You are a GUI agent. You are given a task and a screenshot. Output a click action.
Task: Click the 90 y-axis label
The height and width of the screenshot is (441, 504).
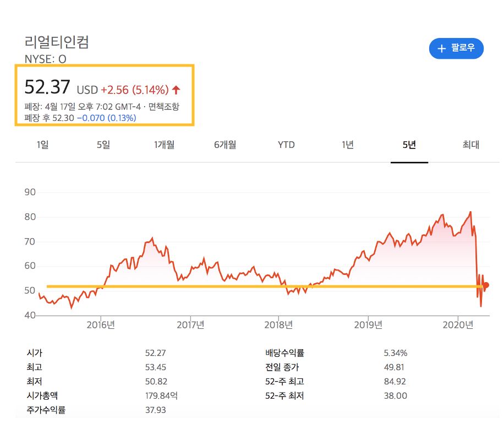pyautogui.click(x=30, y=192)
